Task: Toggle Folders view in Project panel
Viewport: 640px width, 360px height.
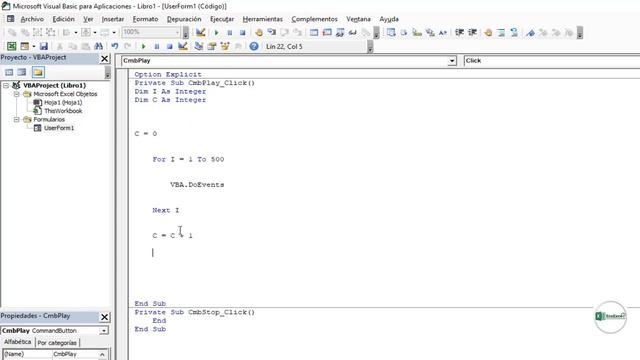Action: 38,72
